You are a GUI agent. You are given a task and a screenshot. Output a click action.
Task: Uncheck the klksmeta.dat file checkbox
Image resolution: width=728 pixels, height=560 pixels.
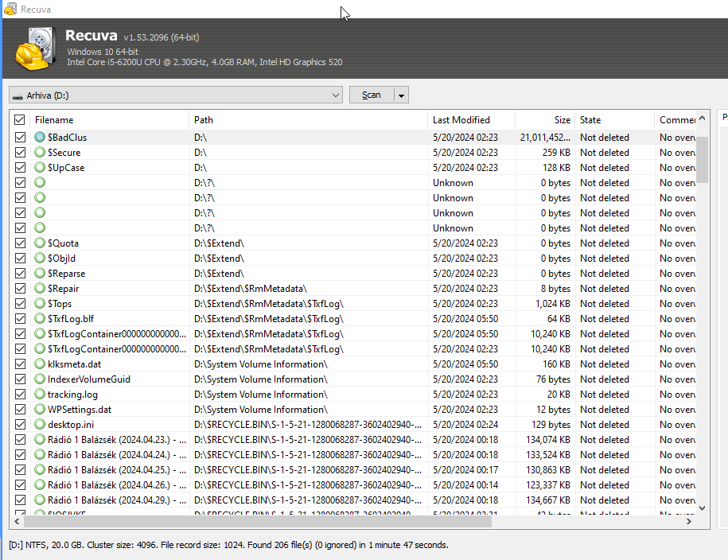20,364
